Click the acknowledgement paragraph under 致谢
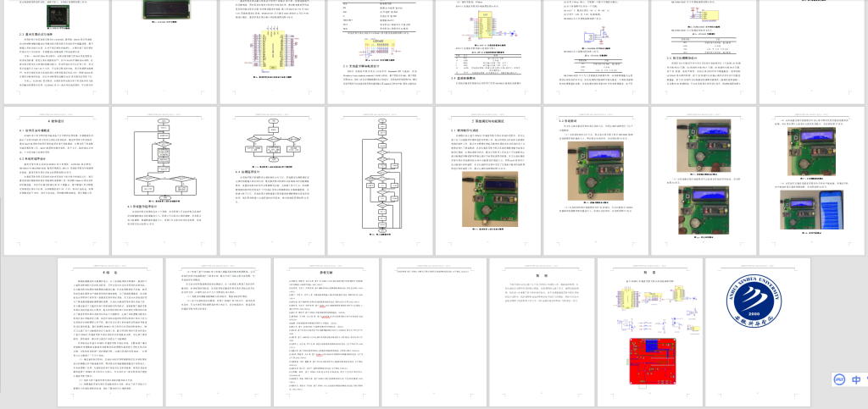868x409 pixels. click(542, 292)
